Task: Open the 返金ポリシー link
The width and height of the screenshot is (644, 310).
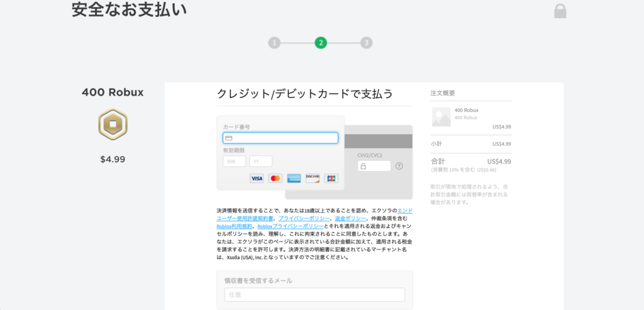Action: (350, 218)
